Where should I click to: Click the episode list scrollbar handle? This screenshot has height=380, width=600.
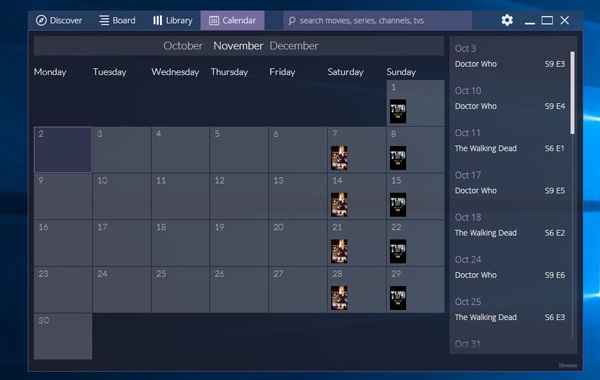click(572, 93)
